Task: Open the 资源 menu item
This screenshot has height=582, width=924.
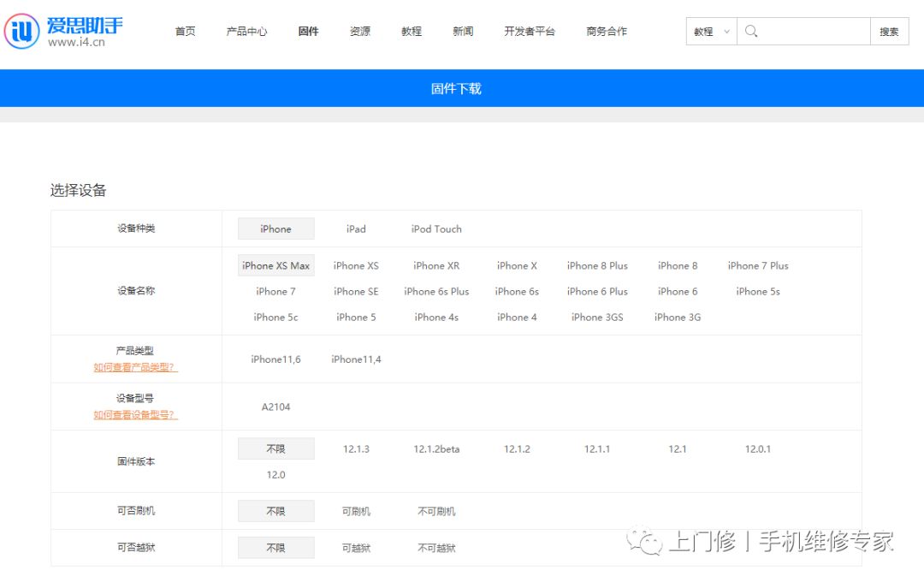Action: point(360,32)
